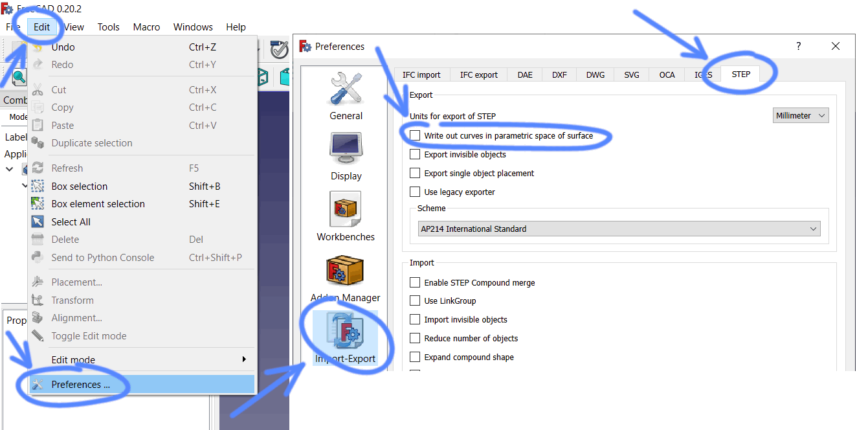
Task: Click the Box selection icon
Action: tap(38, 187)
